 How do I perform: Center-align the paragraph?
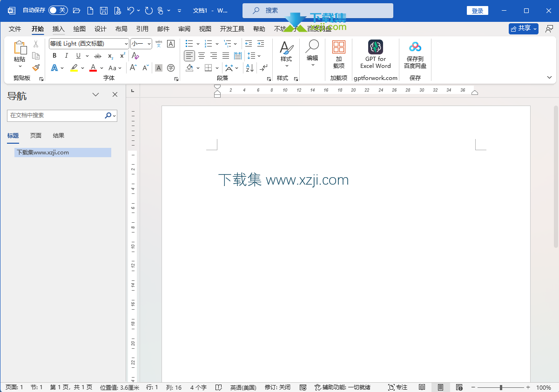tap(202, 56)
